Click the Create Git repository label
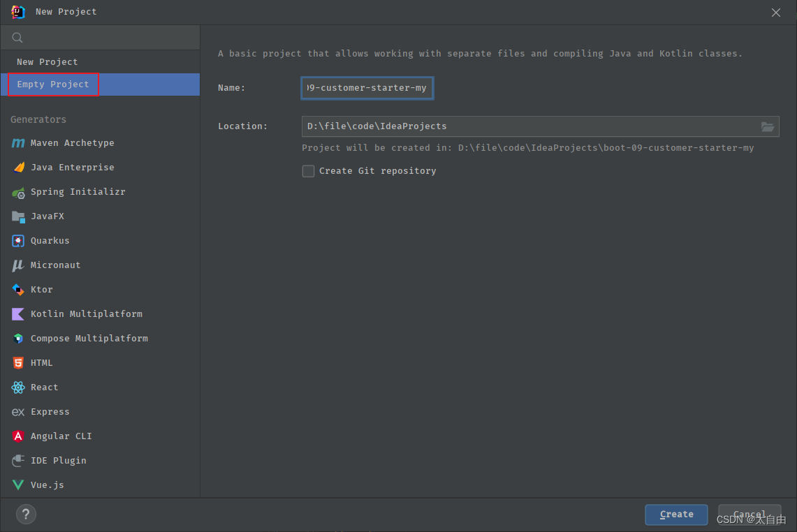 pos(378,171)
